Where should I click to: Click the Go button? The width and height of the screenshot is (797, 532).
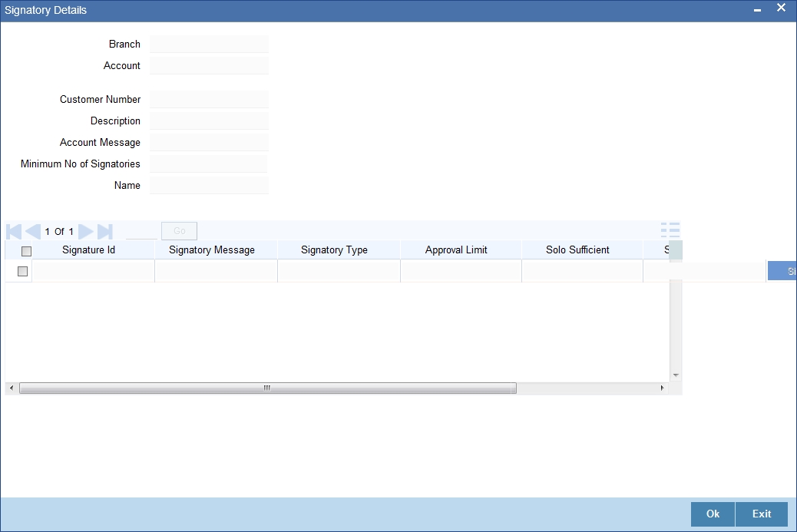coord(180,231)
